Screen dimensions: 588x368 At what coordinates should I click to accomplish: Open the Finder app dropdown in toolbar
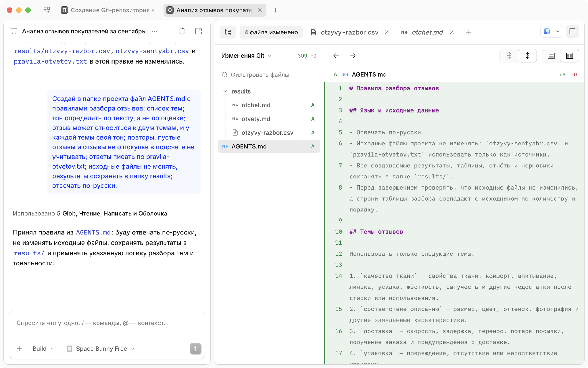(551, 31)
